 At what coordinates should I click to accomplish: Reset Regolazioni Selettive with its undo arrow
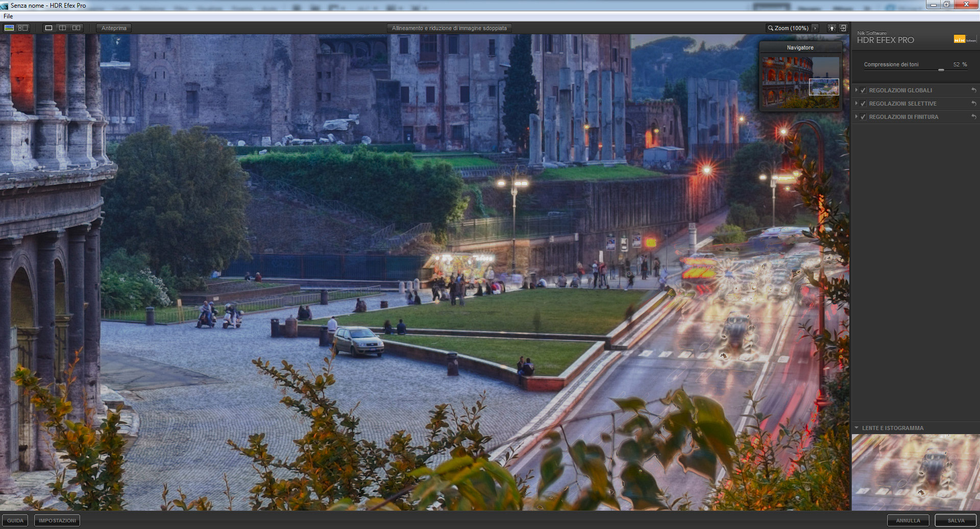973,104
